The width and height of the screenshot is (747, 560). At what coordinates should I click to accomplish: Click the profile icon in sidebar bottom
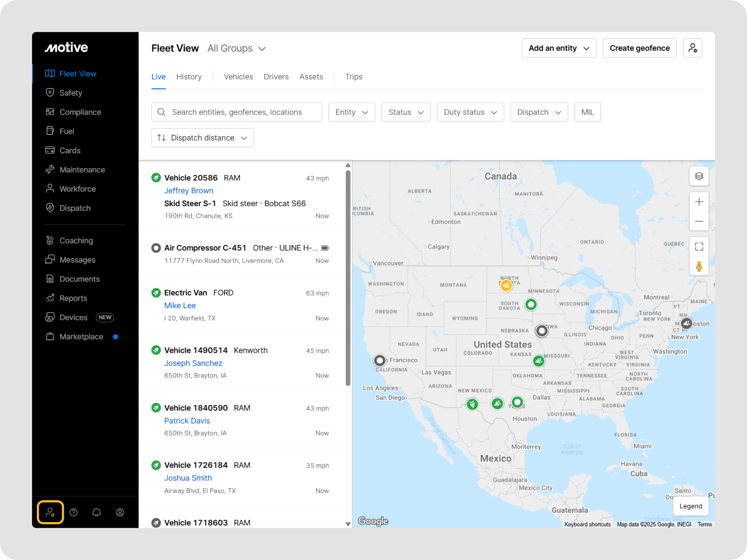pos(120,512)
